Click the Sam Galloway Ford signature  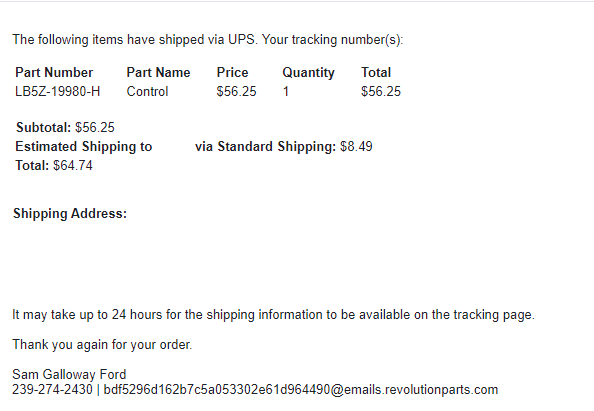point(69,374)
